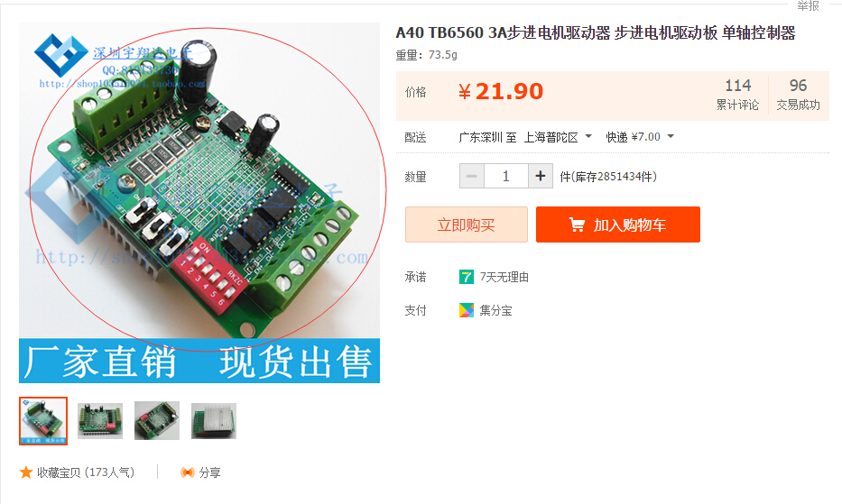Click the orange star favorite icon

pos(26,472)
